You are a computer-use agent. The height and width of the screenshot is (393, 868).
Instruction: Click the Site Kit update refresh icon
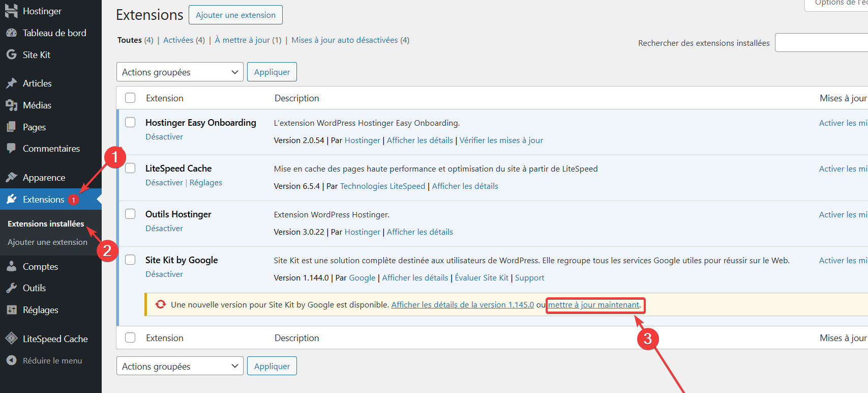161,304
